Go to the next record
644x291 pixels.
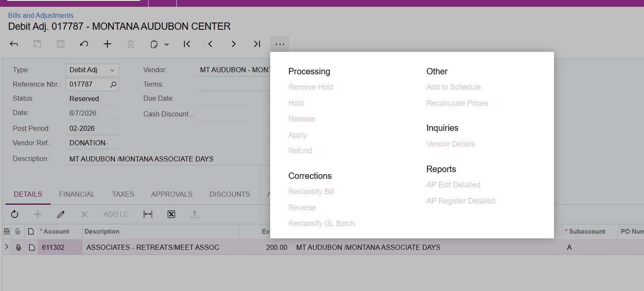coord(234,44)
